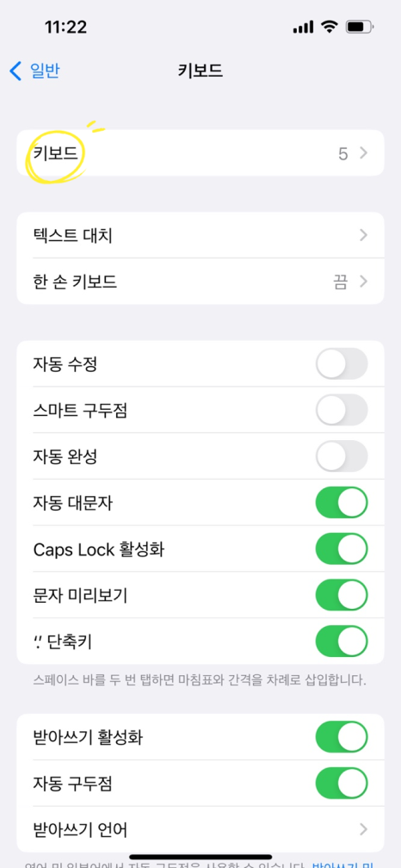Enable the 스마트 구두점 switch
The width and height of the screenshot is (401, 868).
point(342,410)
